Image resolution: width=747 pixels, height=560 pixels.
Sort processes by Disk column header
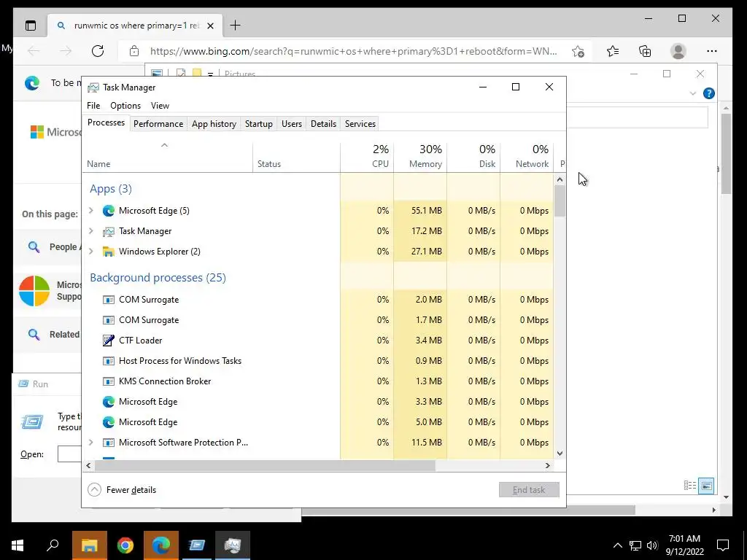[473, 157]
